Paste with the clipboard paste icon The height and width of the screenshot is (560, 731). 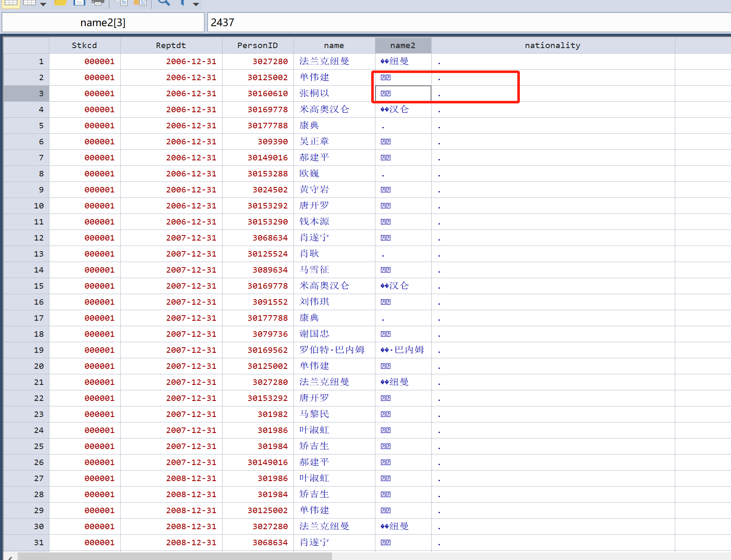click(x=140, y=3)
